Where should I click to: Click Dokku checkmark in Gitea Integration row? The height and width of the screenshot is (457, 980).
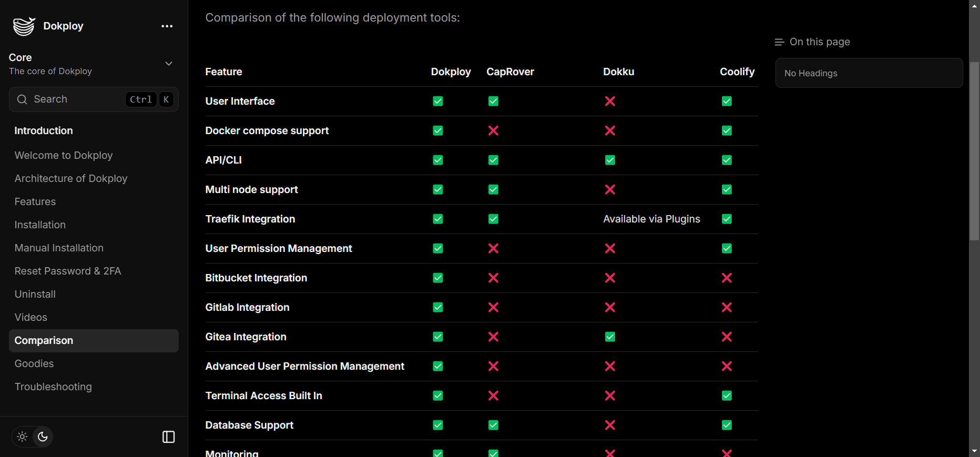pyautogui.click(x=610, y=337)
